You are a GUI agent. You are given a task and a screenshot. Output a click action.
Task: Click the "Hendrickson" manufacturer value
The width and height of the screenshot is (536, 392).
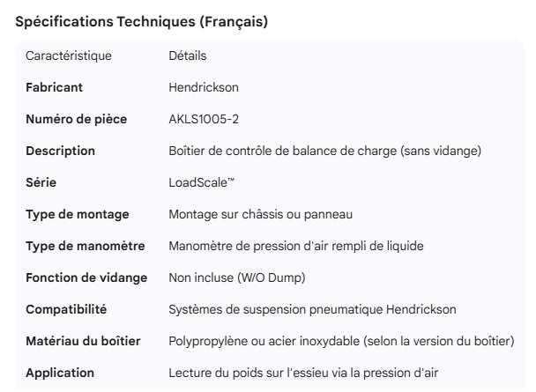[205, 87]
